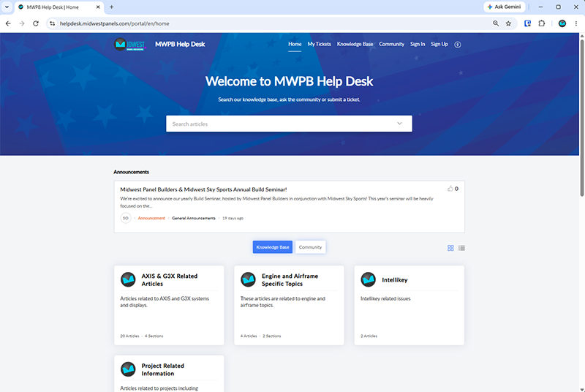Open the Extensions puzzle icon
585x392 pixels.
[541, 23]
